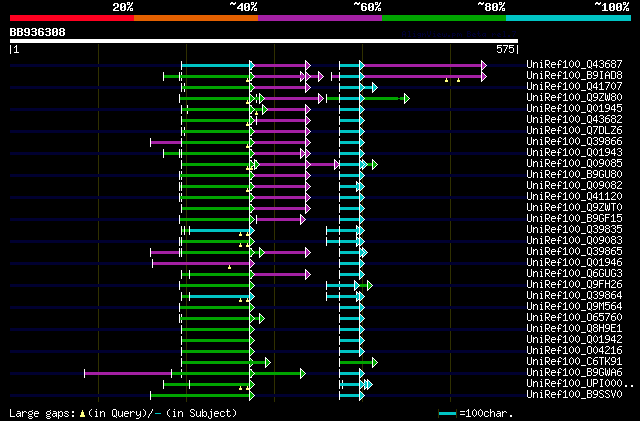Click the green ~80% identity legend segment
Screen dimensions: 640x421
[x=444, y=18]
